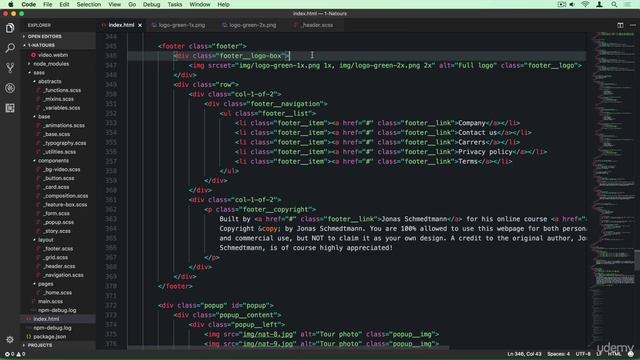Screen dimensions: 640x360
Task: Open _mixins.scss file
Action: click(58, 99)
